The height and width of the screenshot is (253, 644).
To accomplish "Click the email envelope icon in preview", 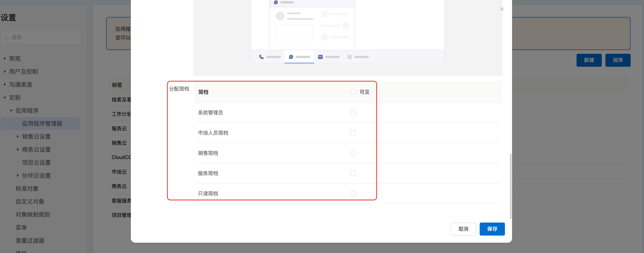I will coord(320,57).
